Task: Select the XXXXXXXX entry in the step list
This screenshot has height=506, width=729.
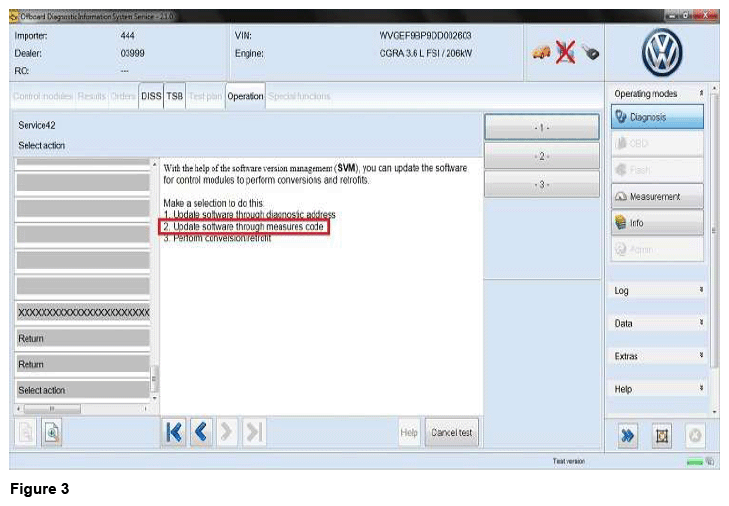Action: tap(83, 313)
